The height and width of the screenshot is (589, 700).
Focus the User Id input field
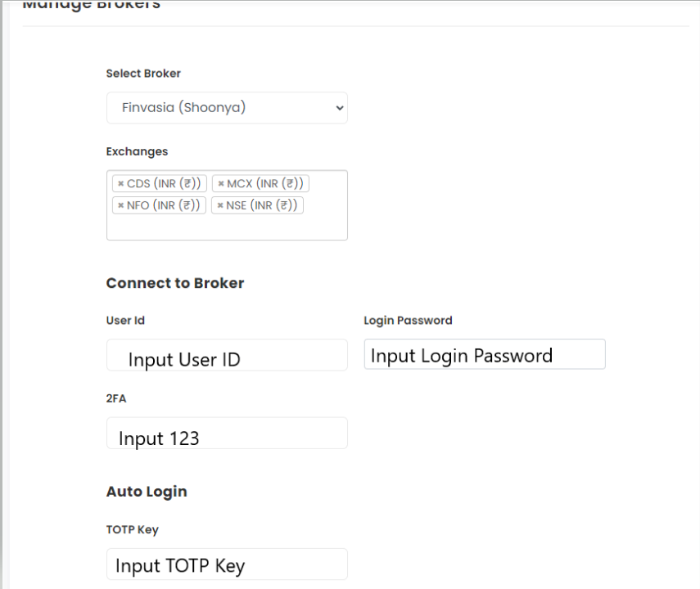[x=227, y=355]
